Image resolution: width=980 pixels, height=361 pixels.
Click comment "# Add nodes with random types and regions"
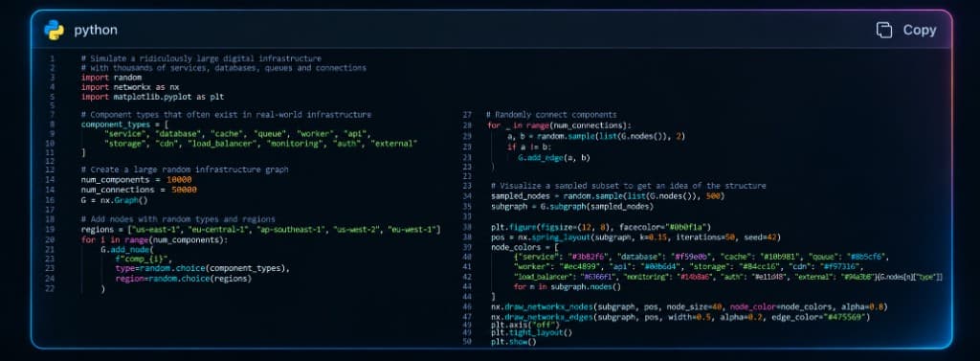pyautogui.click(x=177, y=219)
